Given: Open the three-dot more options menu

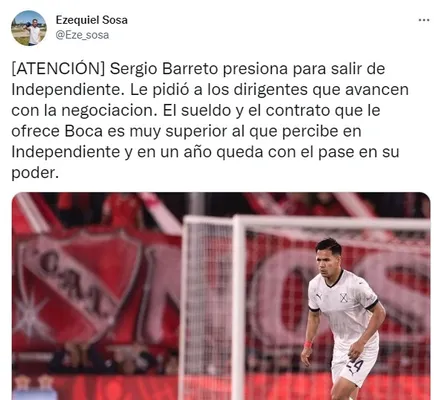Looking at the screenshot, I should 424,21.
